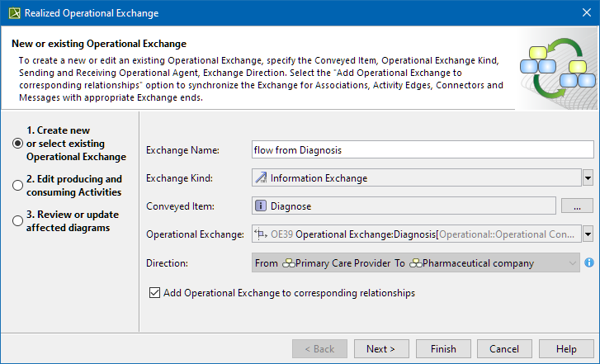Select step 3 Review or update diagrams
600x364 pixels.
pyautogui.click(x=17, y=220)
